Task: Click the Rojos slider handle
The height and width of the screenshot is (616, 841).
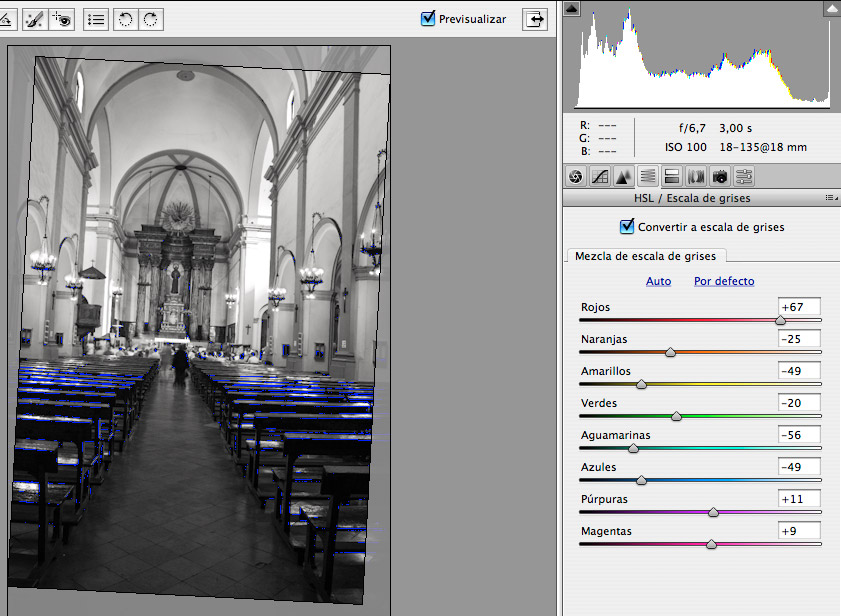Action: pos(780,320)
